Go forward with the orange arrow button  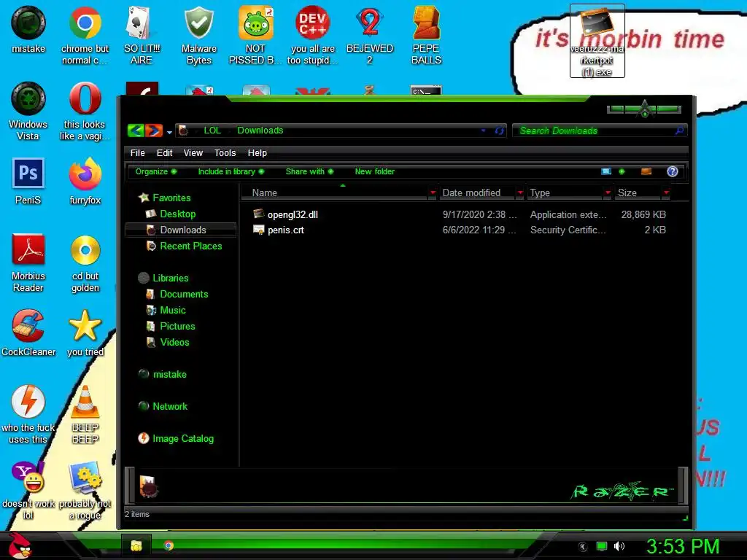tap(154, 130)
